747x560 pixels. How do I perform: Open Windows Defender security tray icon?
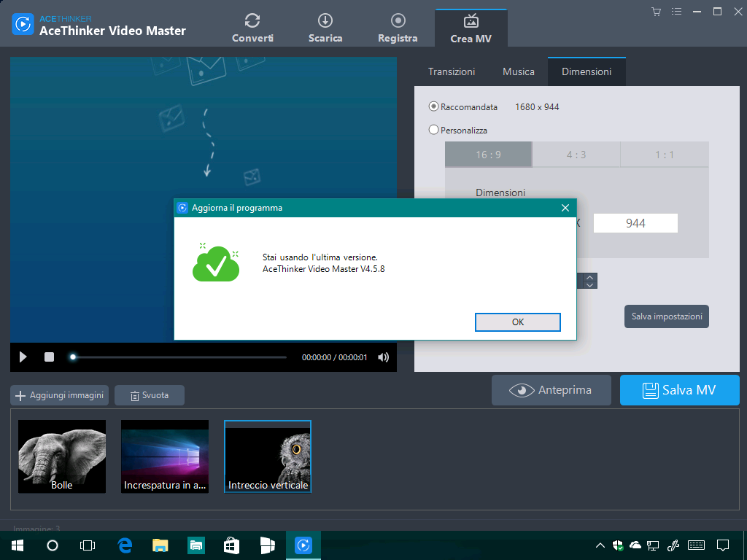click(618, 545)
